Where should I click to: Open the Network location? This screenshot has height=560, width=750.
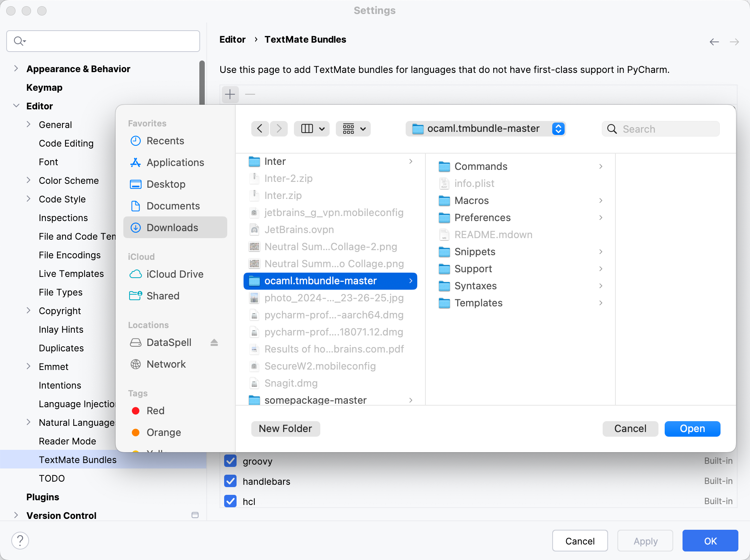tap(166, 364)
